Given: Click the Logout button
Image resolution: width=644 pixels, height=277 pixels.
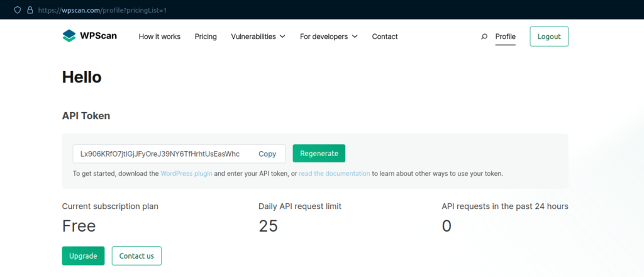Looking at the screenshot, I should point(549,37).
